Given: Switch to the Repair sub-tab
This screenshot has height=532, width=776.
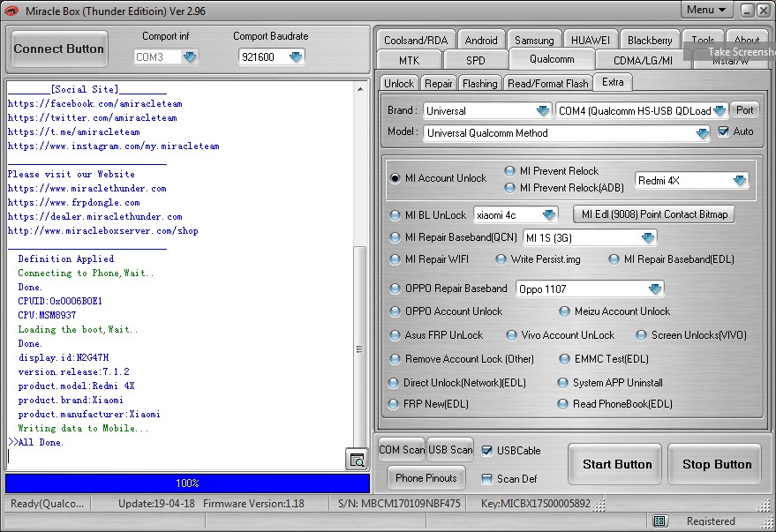Looking at the screenshot, I should click(439, 84).
